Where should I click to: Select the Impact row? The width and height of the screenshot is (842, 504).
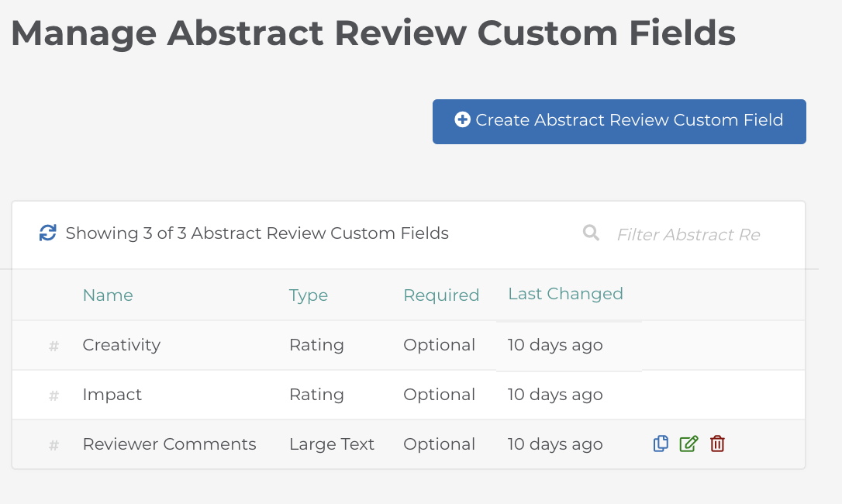point(408,395)
